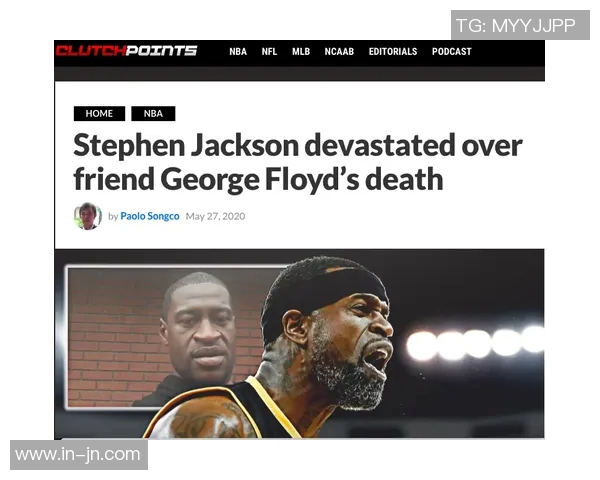
Task: Click the article headline about Stephen Jackson
Action: pyautogui.click(x=297, y=162)
